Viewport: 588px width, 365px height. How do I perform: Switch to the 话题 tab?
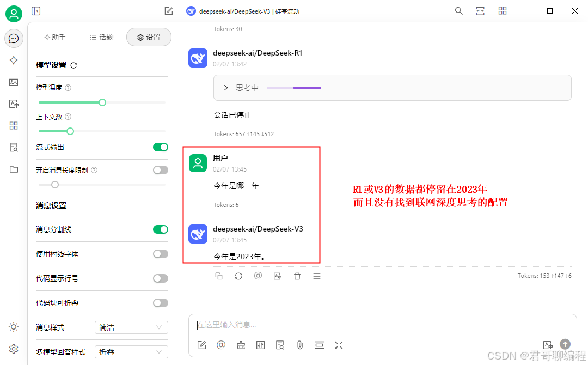pyautogui.click(x=102, y=37)
